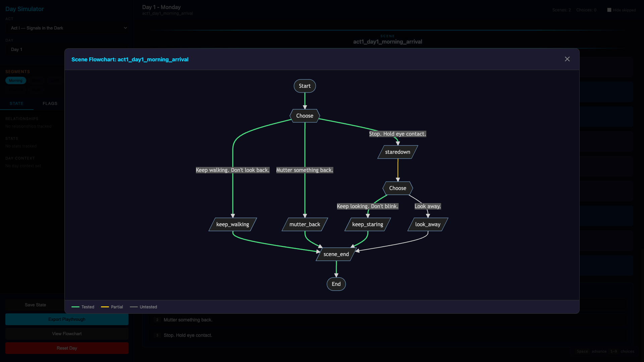
Task: Select the scene_end node
Action: [x=336, y=254]
